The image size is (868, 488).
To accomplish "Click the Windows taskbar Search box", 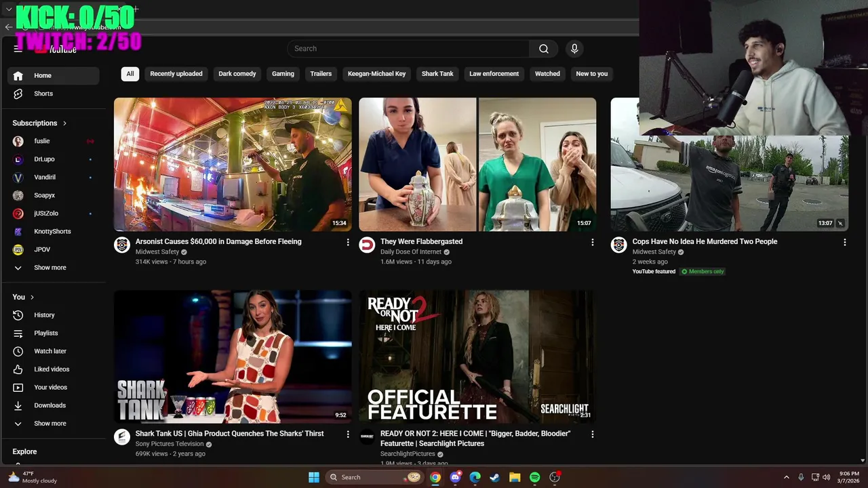I will click(374, 477).
